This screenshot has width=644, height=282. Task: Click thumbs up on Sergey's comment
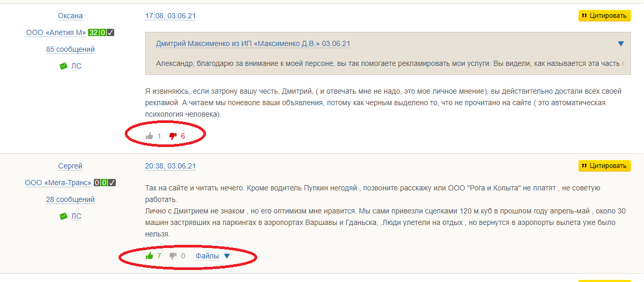(149, 256)
